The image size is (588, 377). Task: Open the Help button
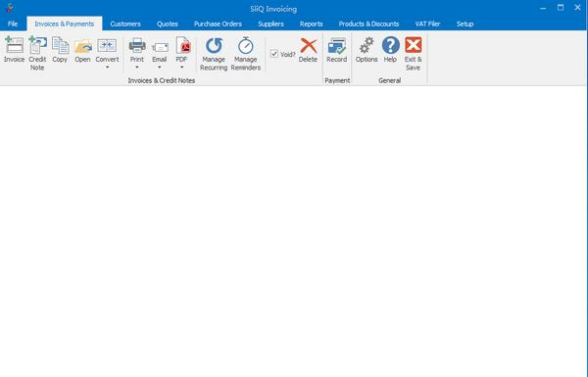point(390,50)
